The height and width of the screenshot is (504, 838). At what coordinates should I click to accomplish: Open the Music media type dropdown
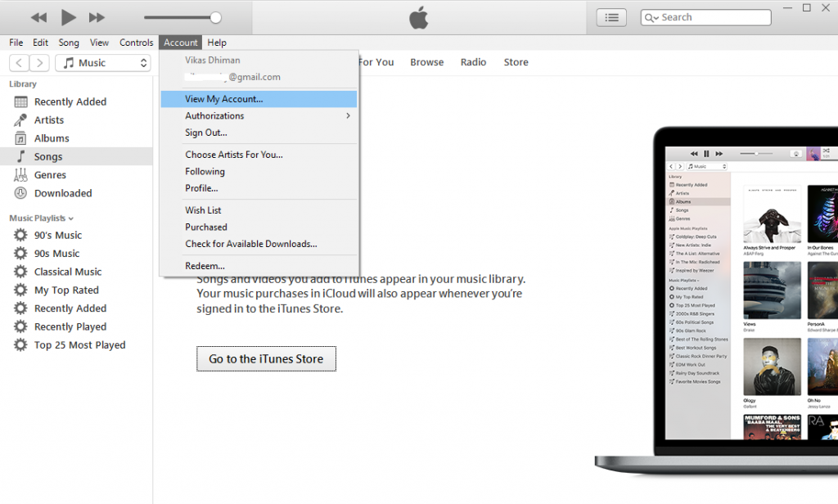pos(103,63)
